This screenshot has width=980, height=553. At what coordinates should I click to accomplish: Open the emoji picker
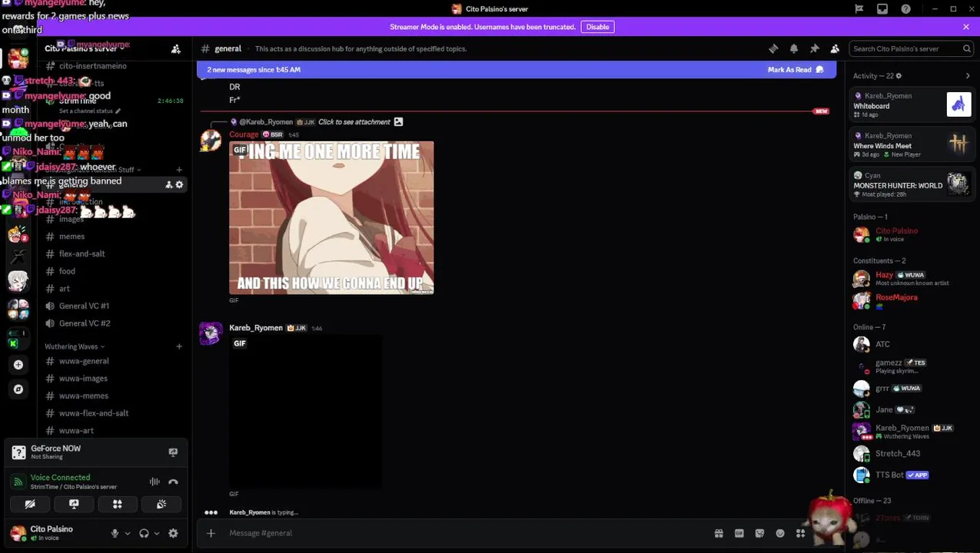pyautogui.click(x=780, y=533)
